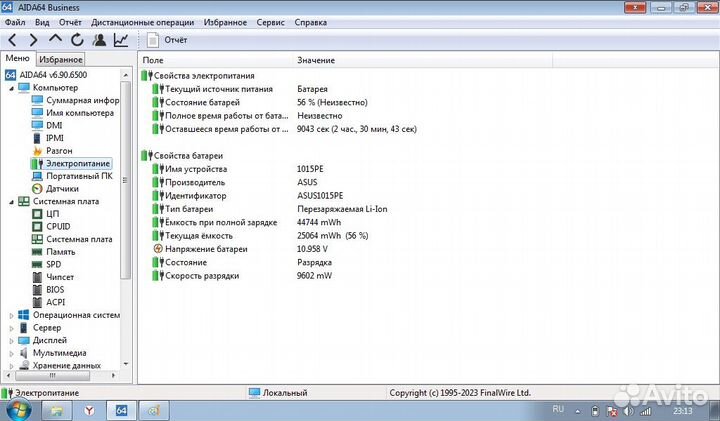Open the Память memory icon item
The height and width of the screenshot is (421, 720).
[x=37, y=252]
